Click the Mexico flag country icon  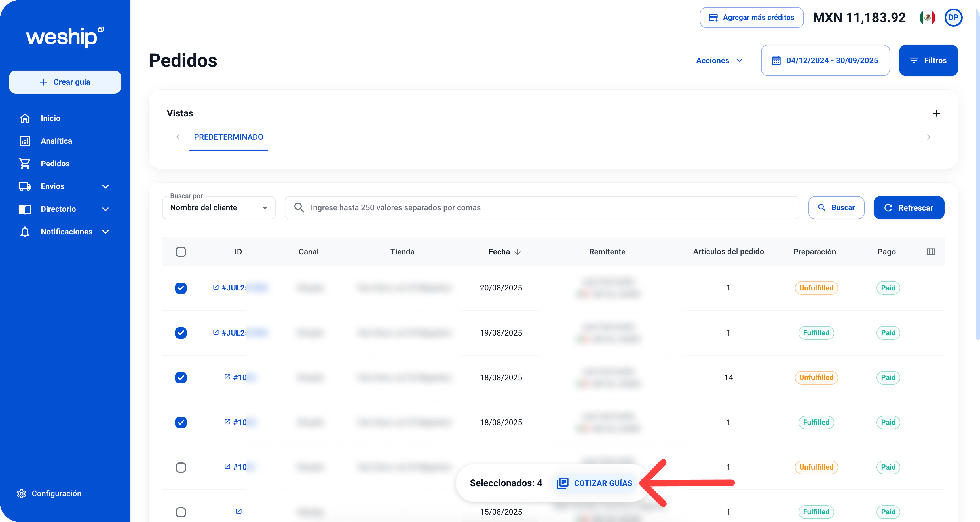click(x=927, y=18)
